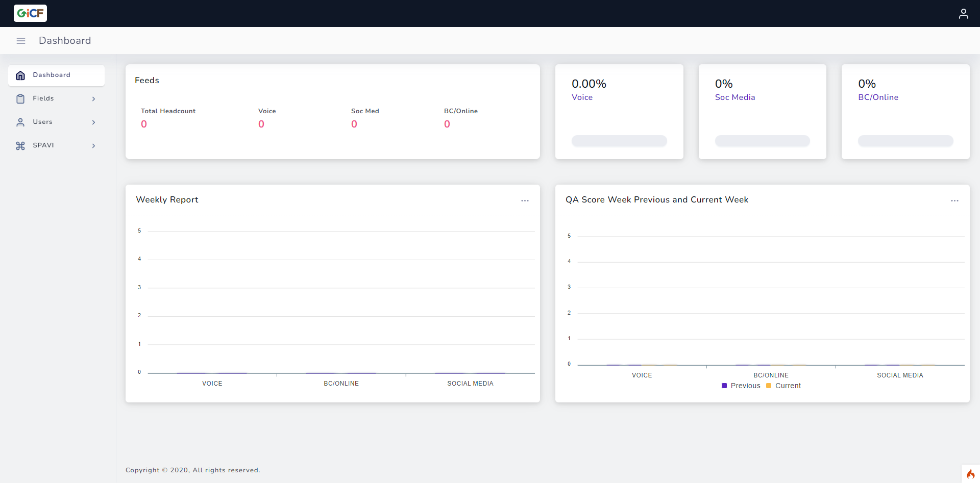Click the flame icon in bottom corner

coord(970,474)
